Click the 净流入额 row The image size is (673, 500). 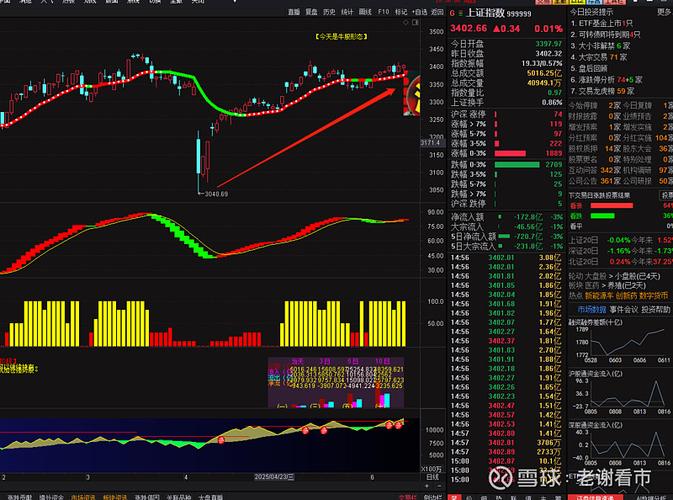coord(506,217)
